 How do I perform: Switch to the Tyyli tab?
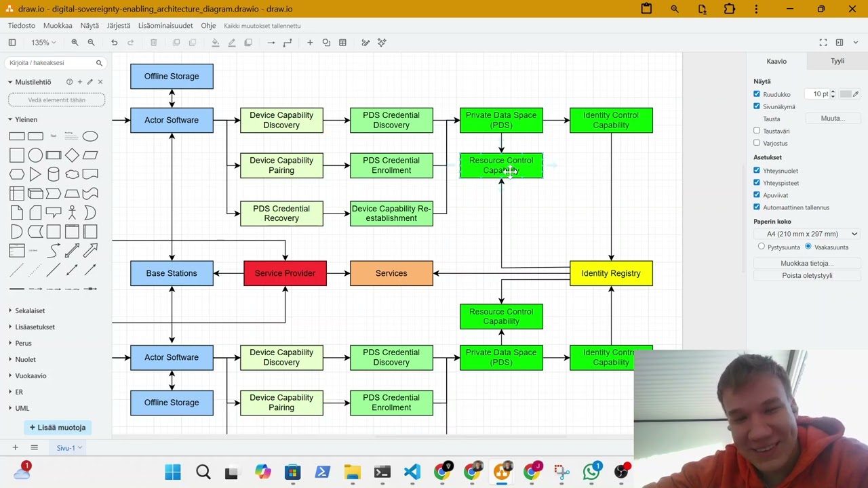[837, 61]
